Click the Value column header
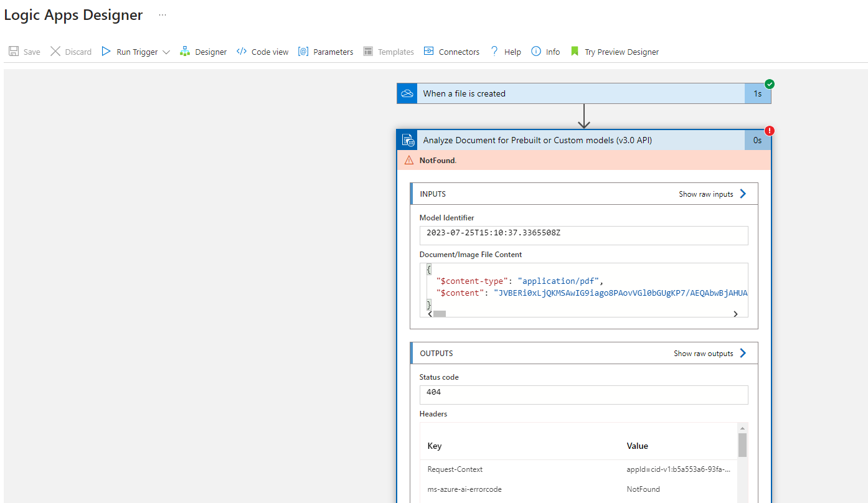Viewport: 868px width, 503px height. 638,446
